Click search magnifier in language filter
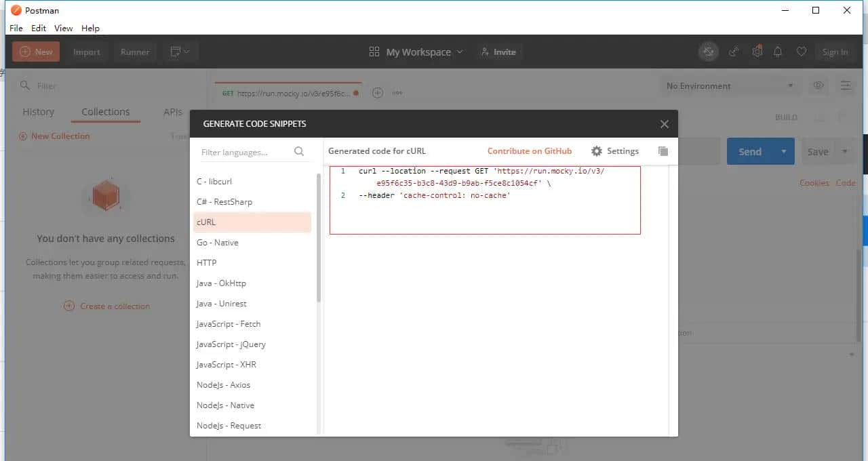Screen dimensions: 868x461 tap(299, 152)
